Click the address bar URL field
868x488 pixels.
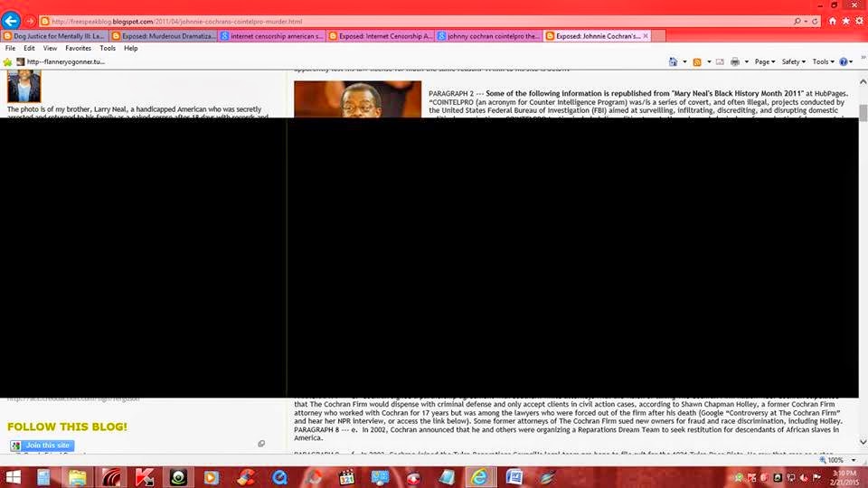click(x=415, y=22)
